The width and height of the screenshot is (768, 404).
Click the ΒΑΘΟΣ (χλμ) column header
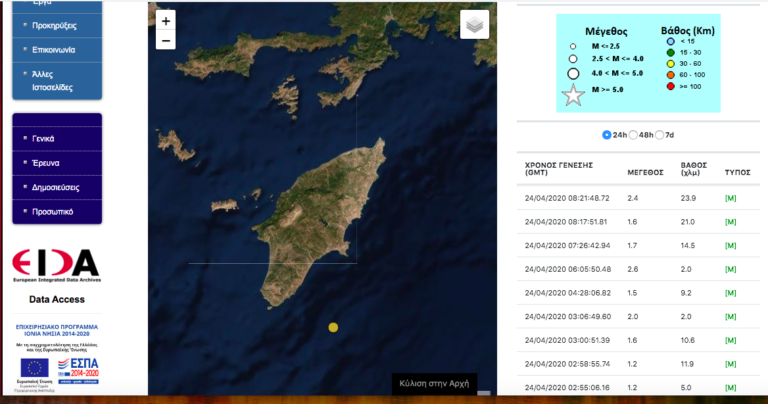coord(694,169)
